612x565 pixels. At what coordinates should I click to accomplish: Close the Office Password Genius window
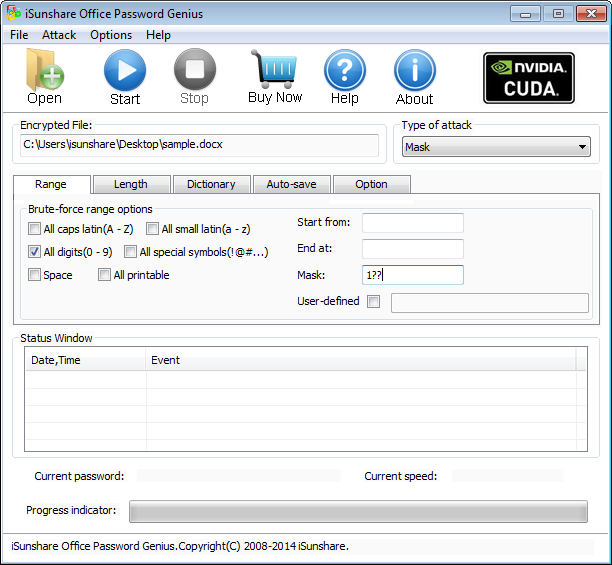click(x=591, y=14)
